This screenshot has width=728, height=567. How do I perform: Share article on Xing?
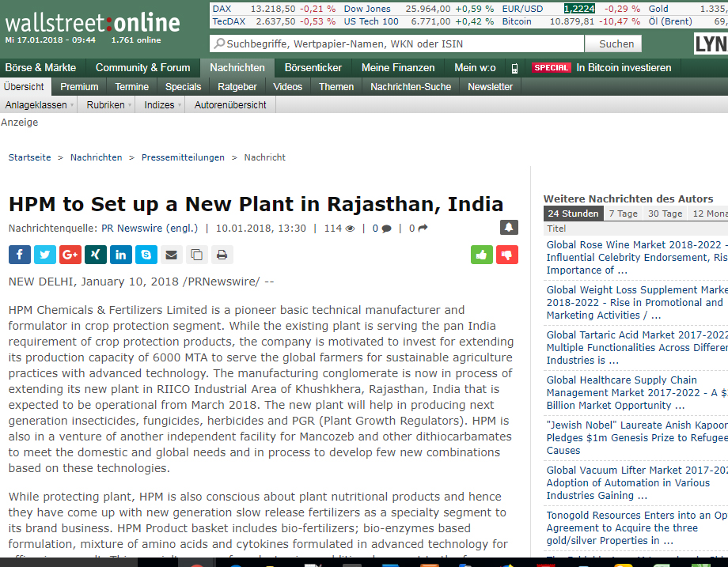pos(96,255)
